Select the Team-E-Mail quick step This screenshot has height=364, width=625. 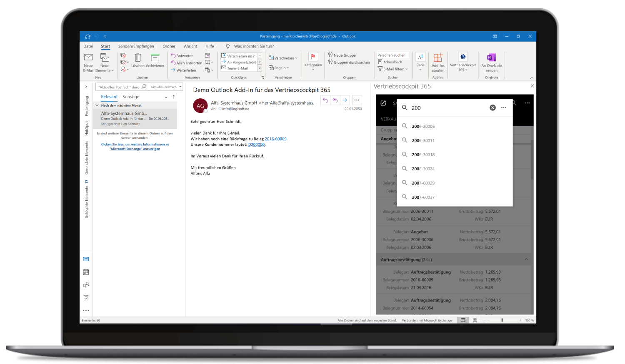click(x=235, y=68)
